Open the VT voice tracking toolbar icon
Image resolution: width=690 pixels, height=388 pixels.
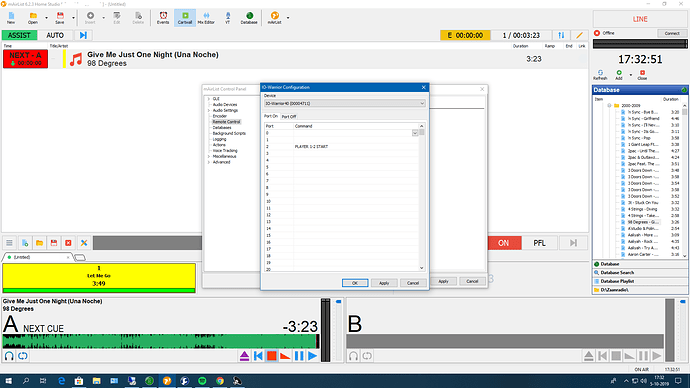[x=228, y=18]
